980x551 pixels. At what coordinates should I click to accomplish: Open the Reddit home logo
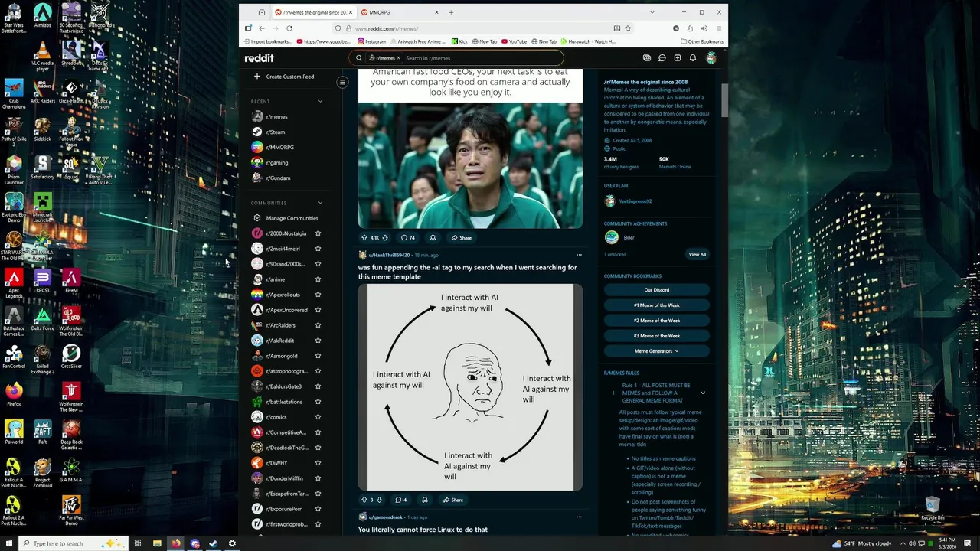pos(259,58)
